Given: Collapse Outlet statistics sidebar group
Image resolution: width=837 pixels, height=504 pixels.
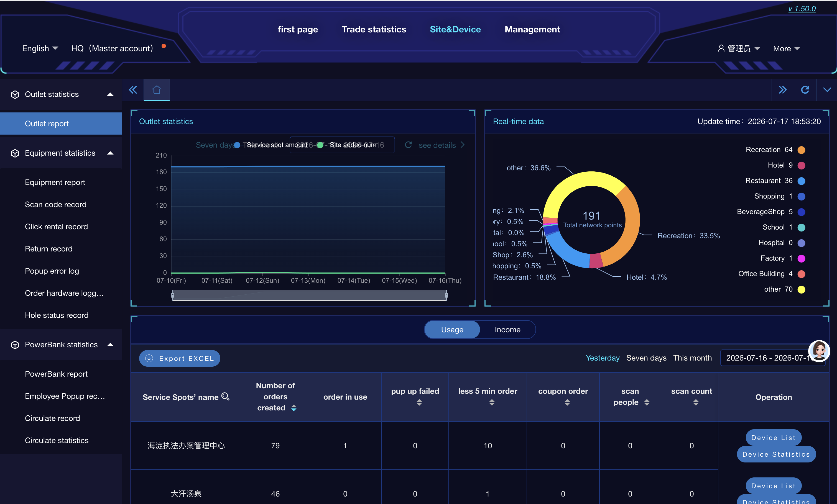Looking at the screenshot, I should click(x=110, y=94).
